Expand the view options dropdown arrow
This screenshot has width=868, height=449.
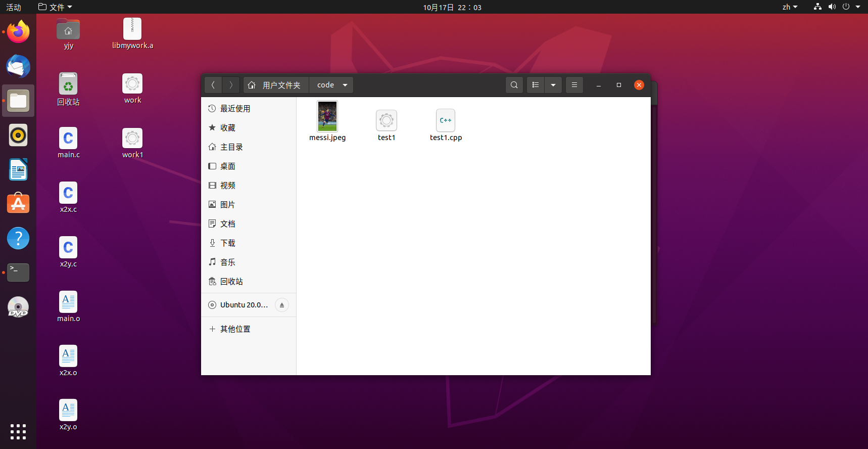[553, 85]
